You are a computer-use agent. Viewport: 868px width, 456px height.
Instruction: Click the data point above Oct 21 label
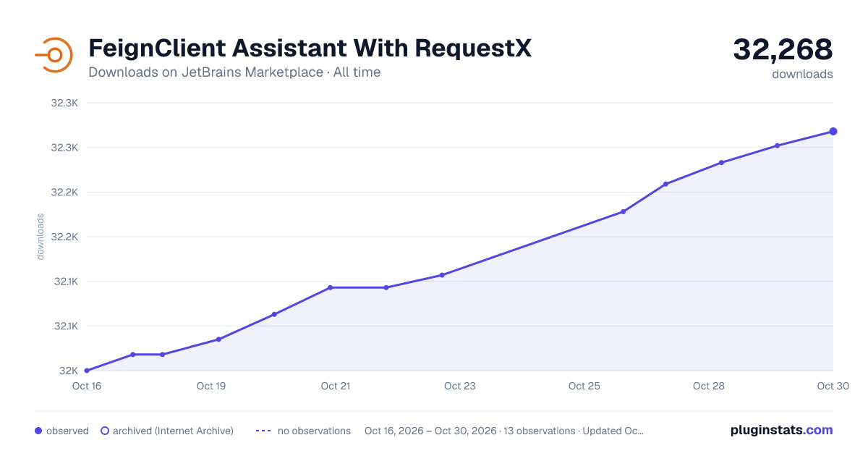[330, 287]
